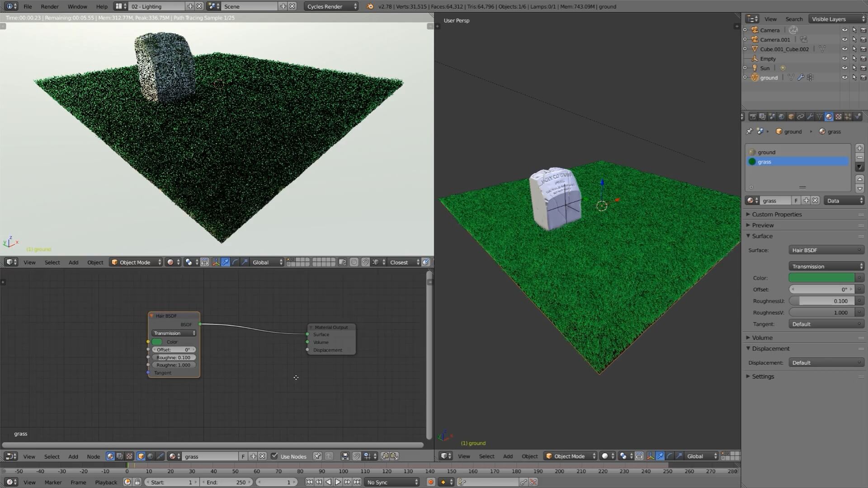The image size is (868, 488).
Task: Click the End frame field
Action: pyautogui.click(x=226, y=482)
